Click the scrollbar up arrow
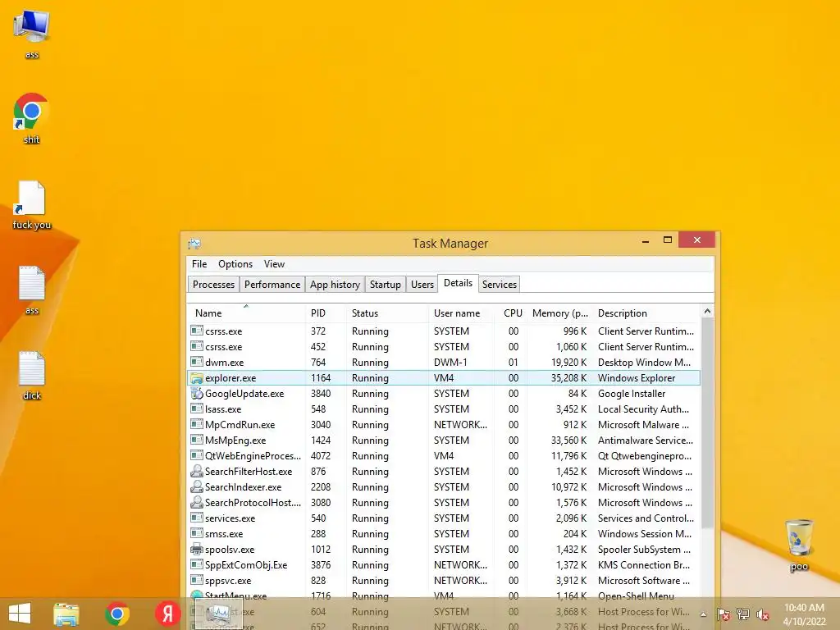Image resolution: width=840 pixels, height=630 pixels. (x=707, y=311)
